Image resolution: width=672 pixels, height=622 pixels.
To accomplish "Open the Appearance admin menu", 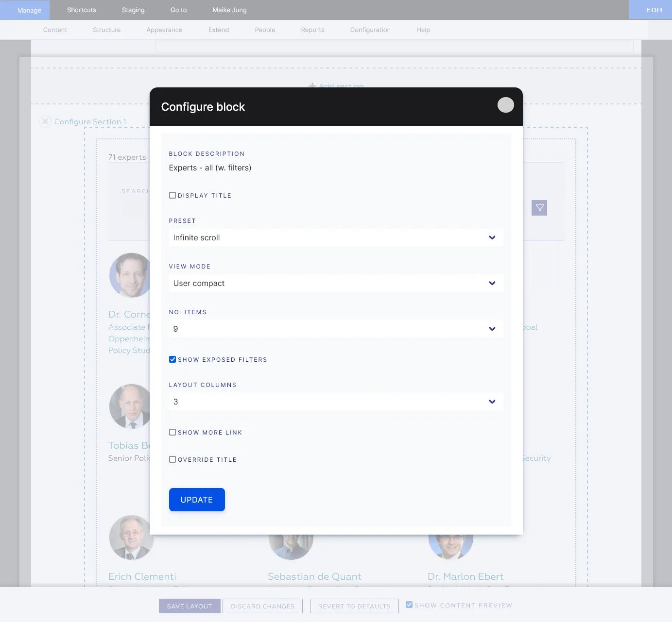I will click(164, 30).
